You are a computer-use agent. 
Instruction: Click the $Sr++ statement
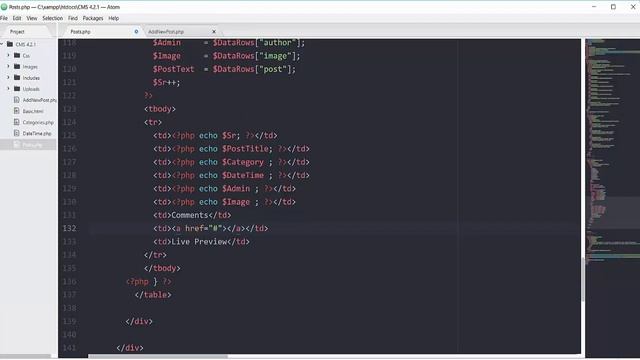pyautogui.click(x=167, y=82)
